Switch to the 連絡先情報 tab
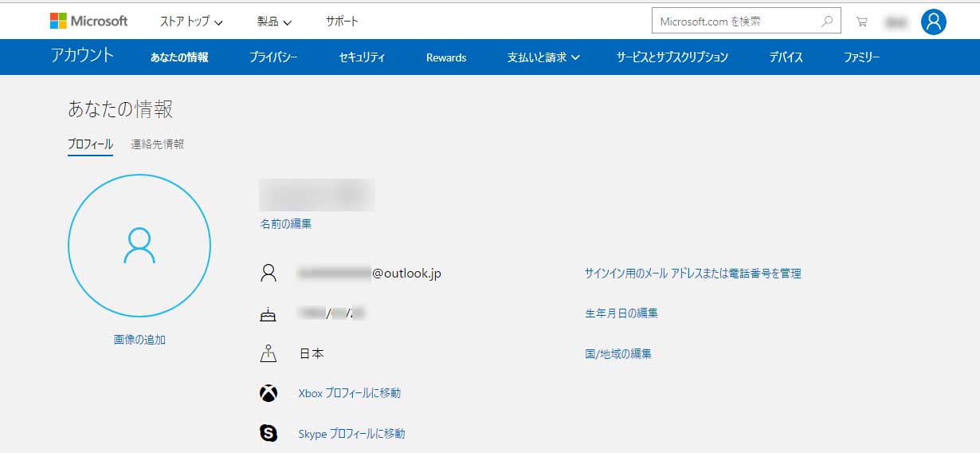 (158, 144)
